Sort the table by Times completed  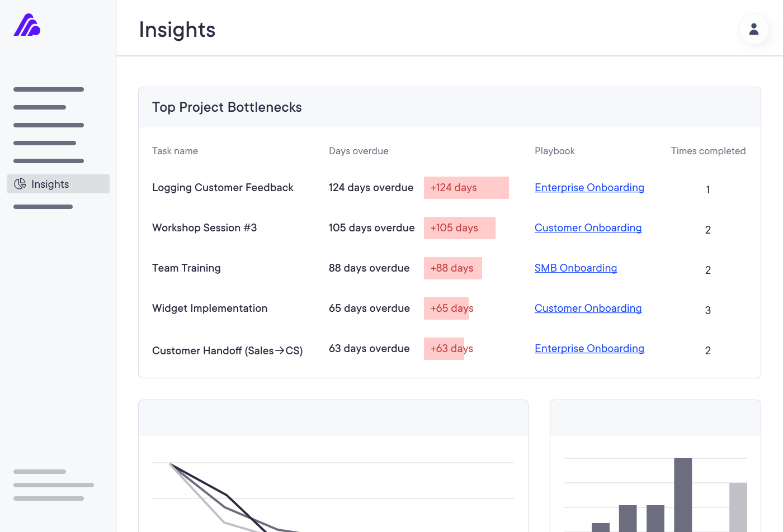coord(708,150)
